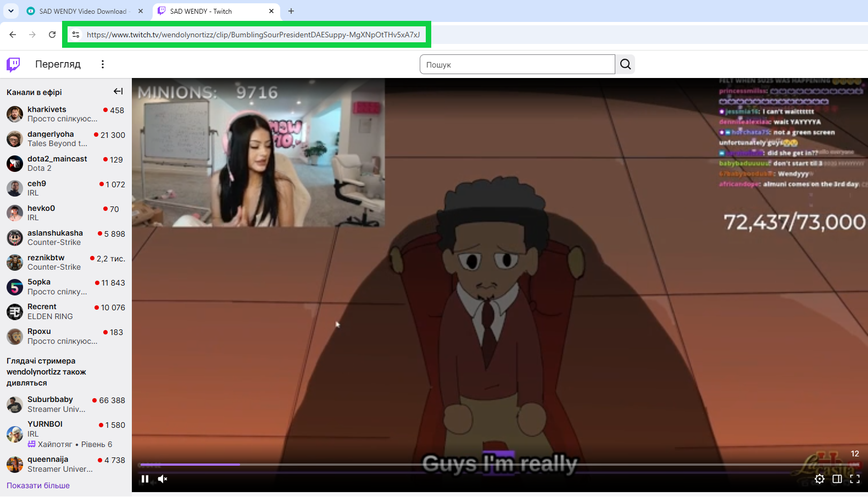Viewport: 868px width, 497px height.
Task: Reload the page
Action: [x=52, y=35]
